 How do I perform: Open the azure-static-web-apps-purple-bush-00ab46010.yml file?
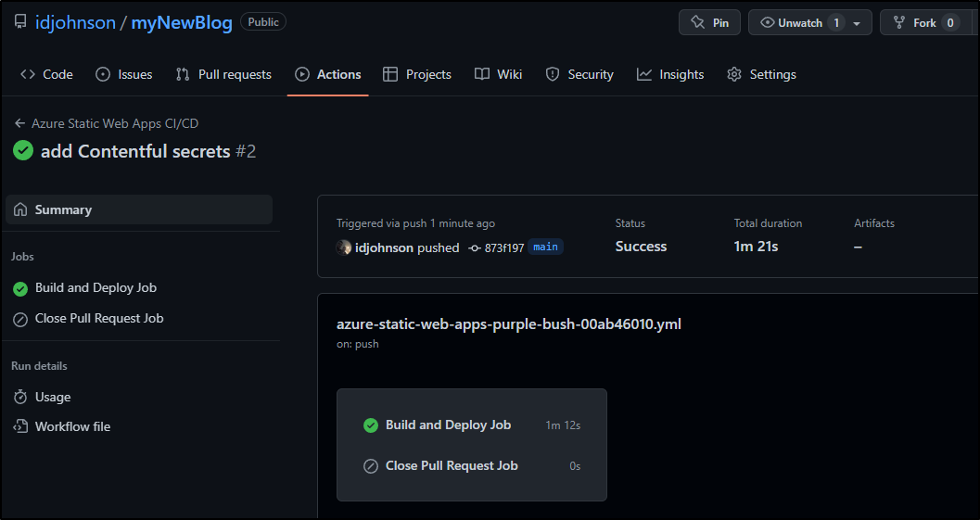pyautogui.click(x=509, y=324)
